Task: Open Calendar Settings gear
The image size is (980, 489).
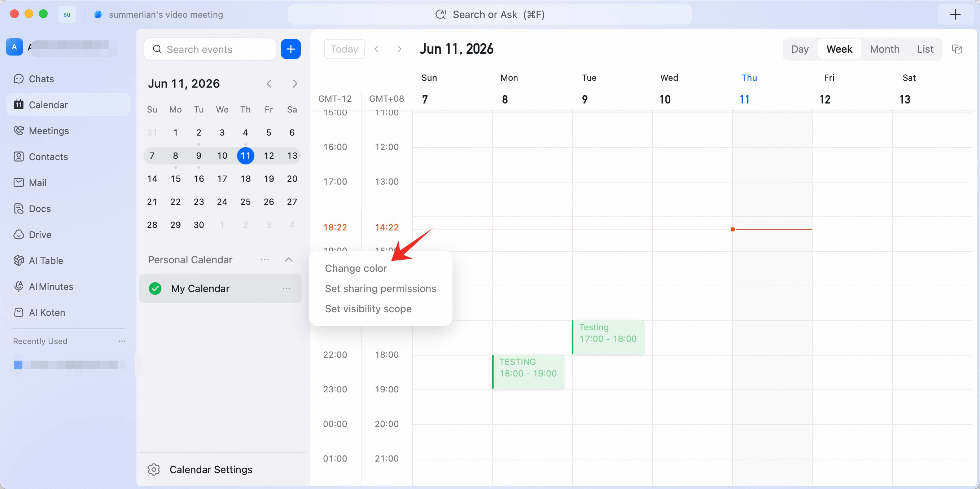Action: [x=154, y=469]
